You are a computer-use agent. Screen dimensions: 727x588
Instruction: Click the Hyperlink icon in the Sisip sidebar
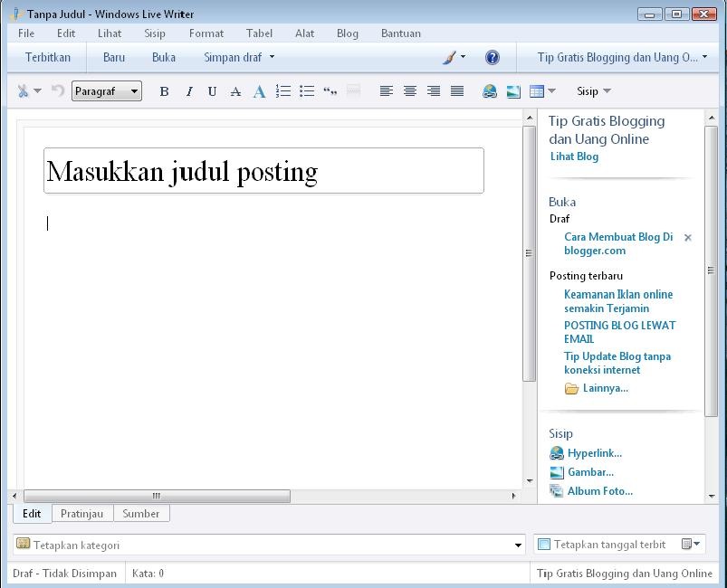pyautogui.click(x=557, y=453)
